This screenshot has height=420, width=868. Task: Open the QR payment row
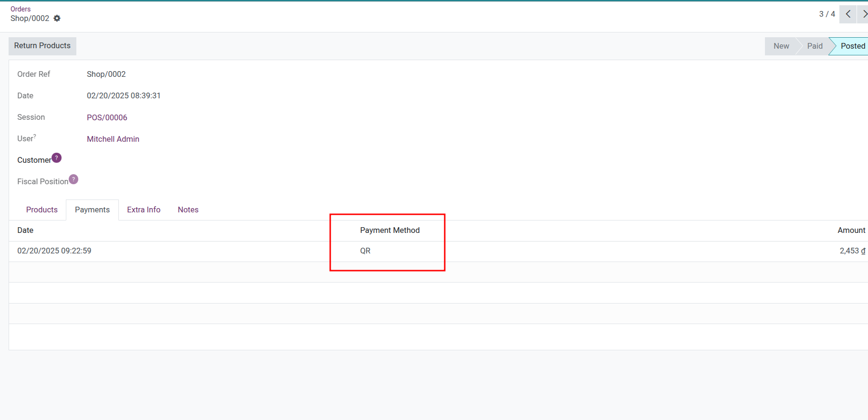pos(365,251)
